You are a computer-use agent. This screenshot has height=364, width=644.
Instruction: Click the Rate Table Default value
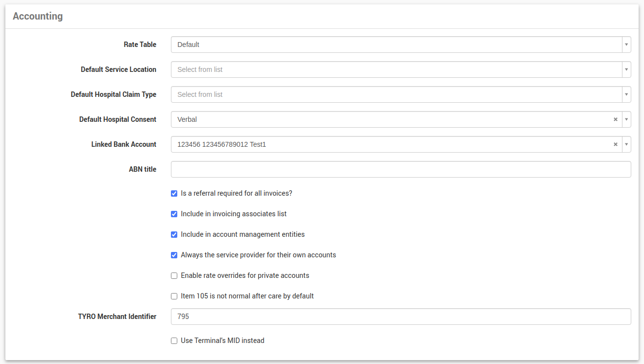click(392, 45)
